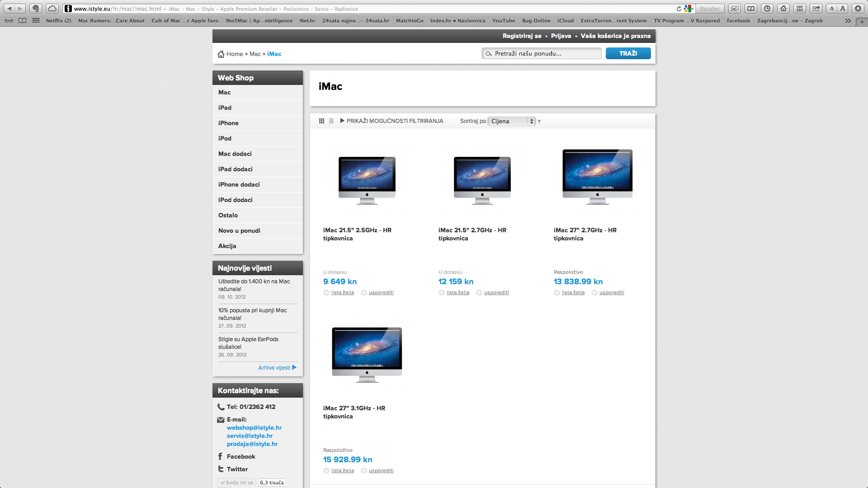Show all bookmarks open-book icon
Viewport: 868px width, 488px height.
(x=22, y=21)
